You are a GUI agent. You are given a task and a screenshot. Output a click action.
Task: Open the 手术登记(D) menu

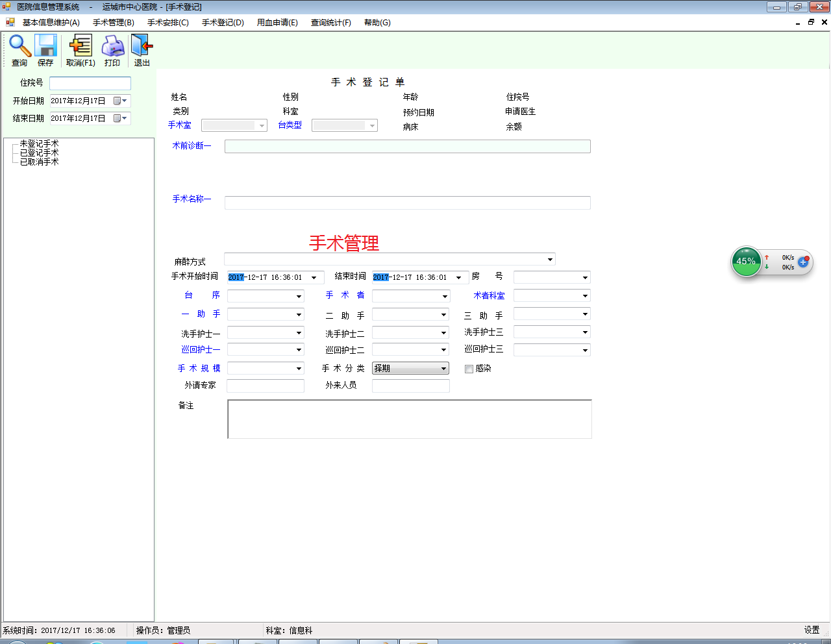(223, 23)
